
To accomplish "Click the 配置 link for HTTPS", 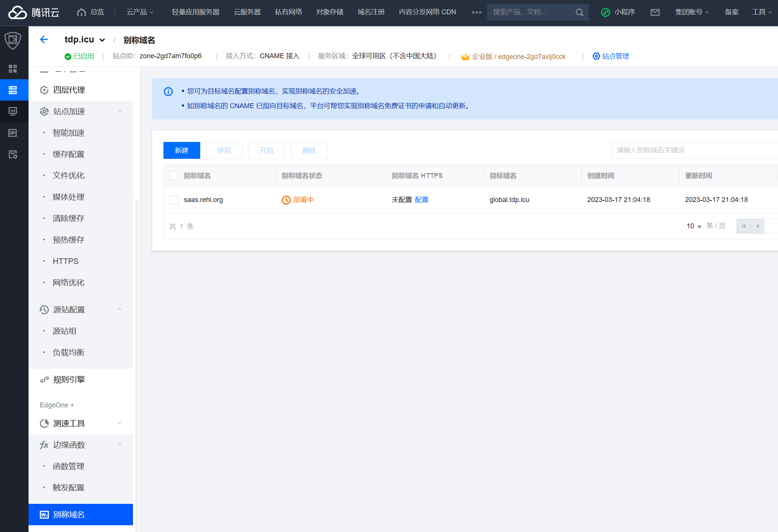I will 421,200.
